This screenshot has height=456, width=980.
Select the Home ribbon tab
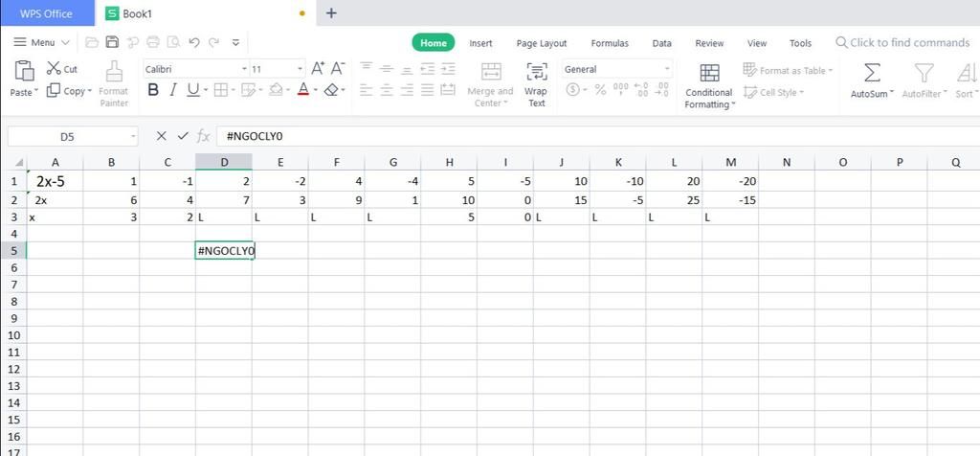[434, 42]
